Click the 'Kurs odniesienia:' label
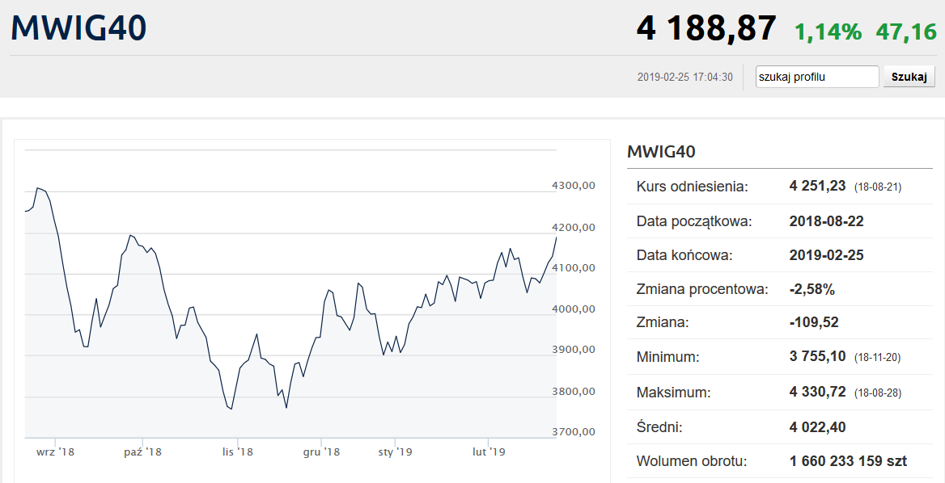 (692, 187)
